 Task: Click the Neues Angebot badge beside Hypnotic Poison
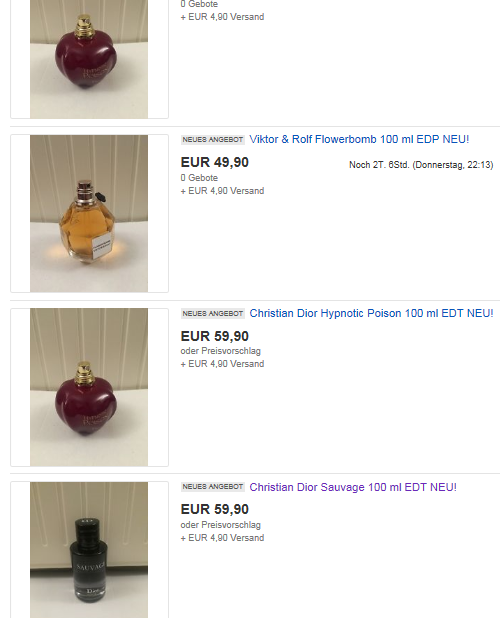213,314
